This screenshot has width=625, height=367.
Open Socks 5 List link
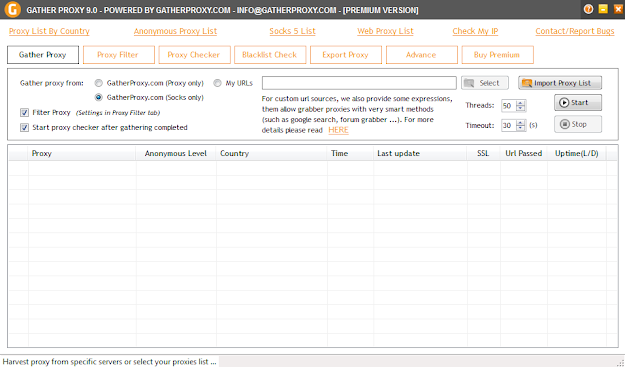coord(292,31)
